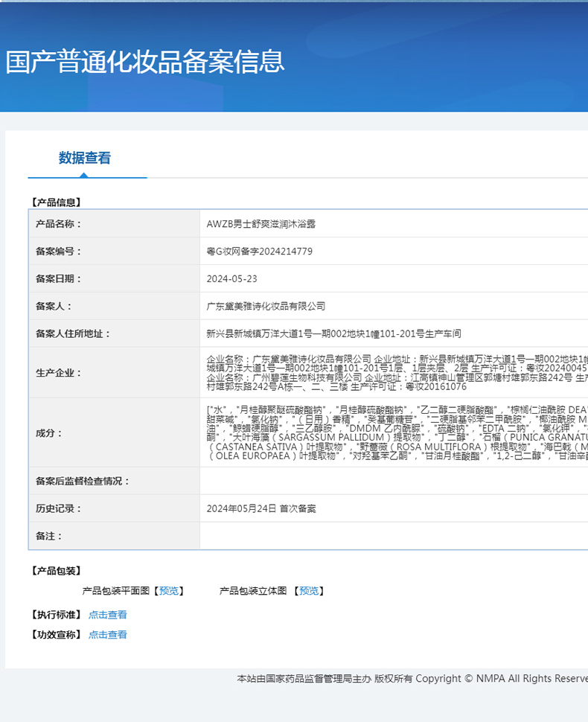The width and height of the screenshot is (588, 722).
Task: Click the 产品名称 row label
Action: pos(58,224)
